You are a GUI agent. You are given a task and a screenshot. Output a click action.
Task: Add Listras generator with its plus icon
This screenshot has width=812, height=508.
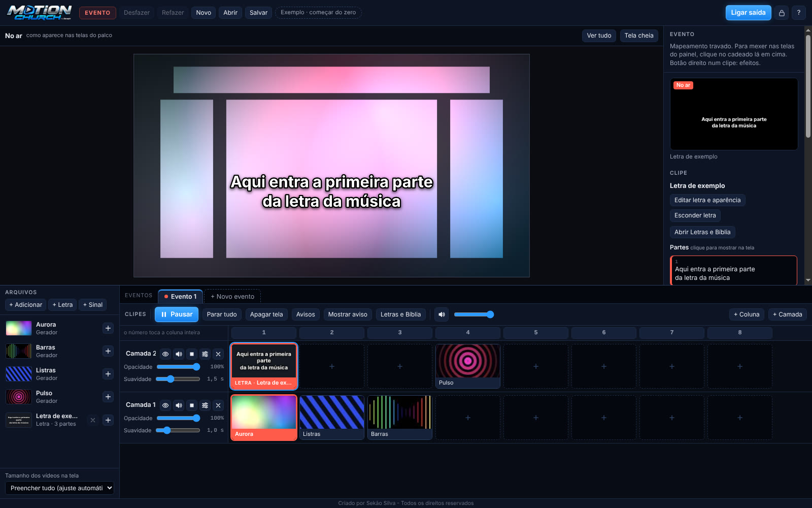(108, 374)
